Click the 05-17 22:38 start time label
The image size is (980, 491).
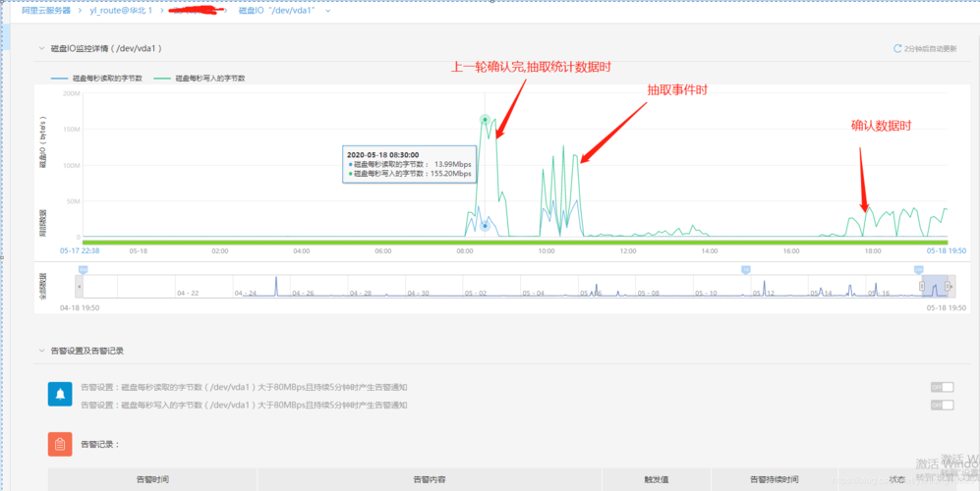78,250
